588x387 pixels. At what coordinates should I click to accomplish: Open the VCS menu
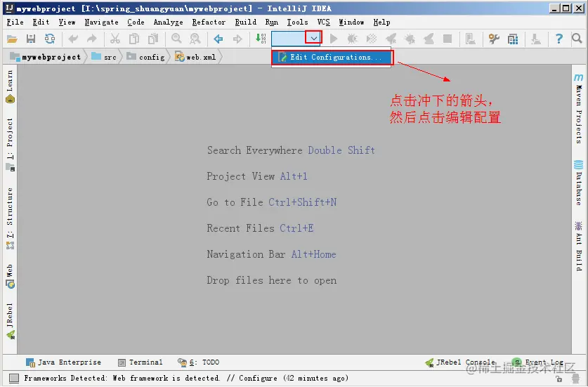pyautogui.click(x=324, y=22)
